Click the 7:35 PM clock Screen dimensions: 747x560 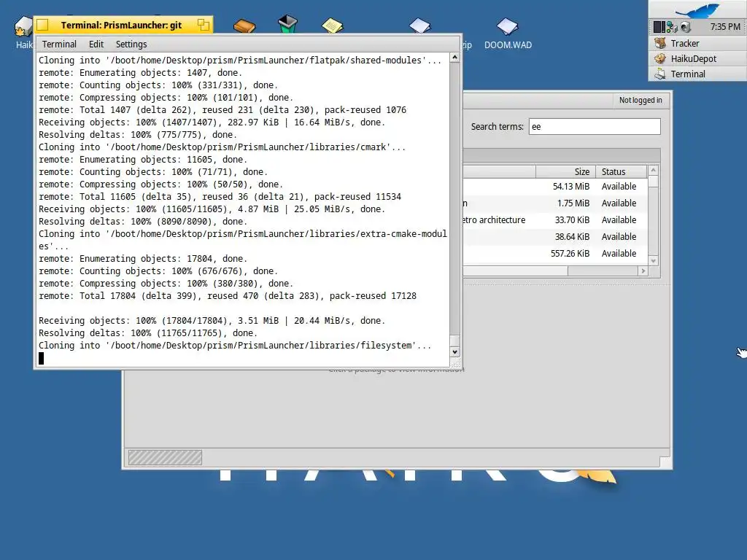tap(724, 27)
